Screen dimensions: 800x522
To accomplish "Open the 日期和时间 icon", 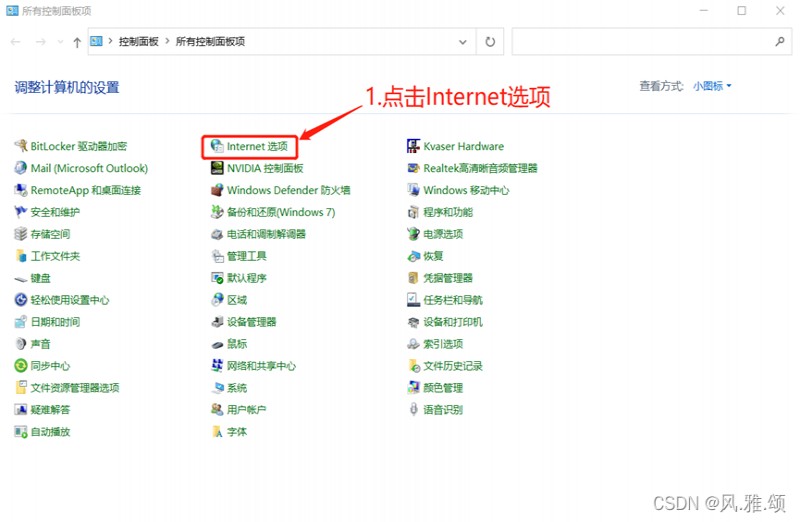I will [x=21, y=321].
